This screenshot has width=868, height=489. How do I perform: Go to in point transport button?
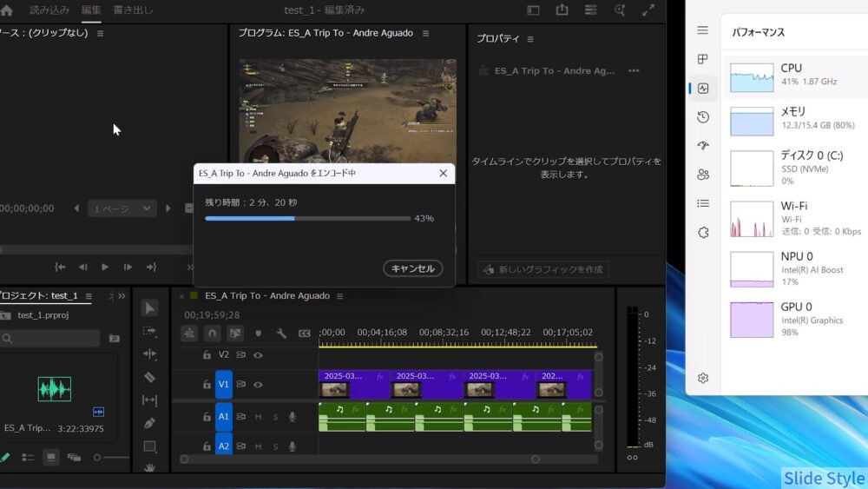[x=60, y=267]
